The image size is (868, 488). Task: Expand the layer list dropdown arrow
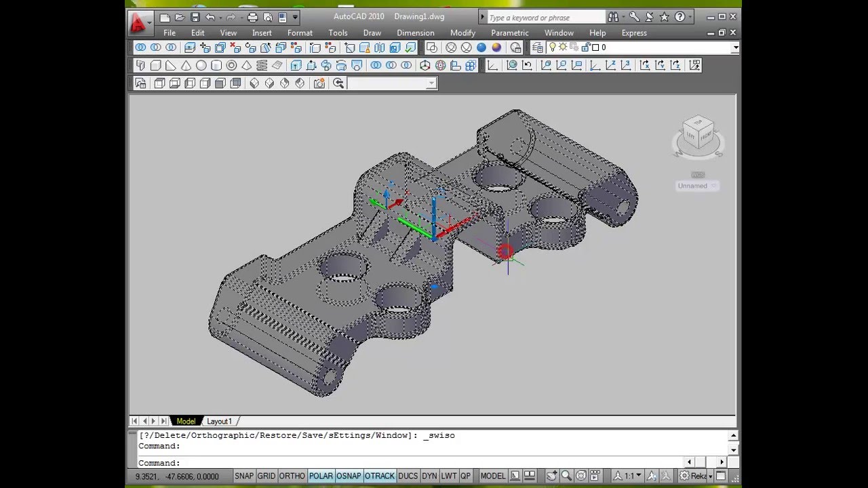point(735,48)
